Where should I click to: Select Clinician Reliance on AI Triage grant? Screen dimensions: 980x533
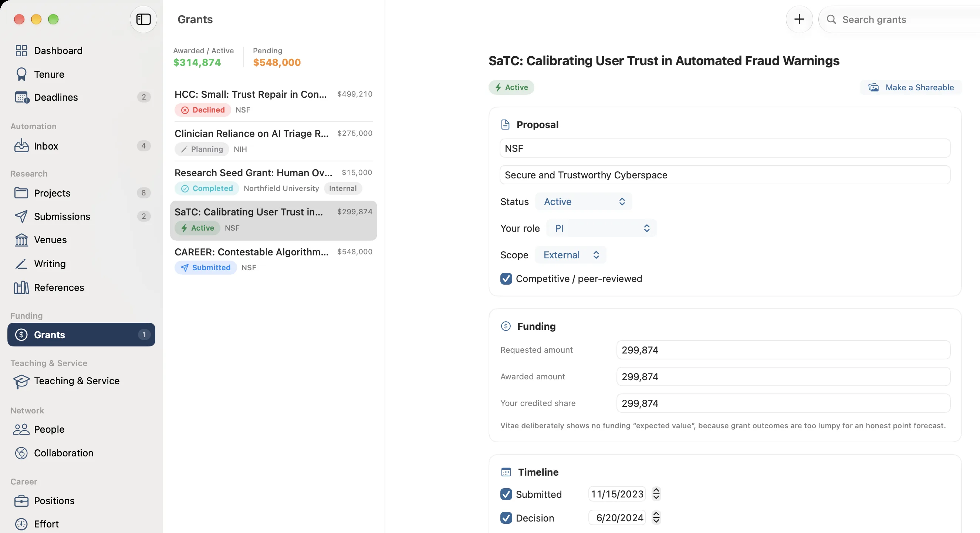274,141
